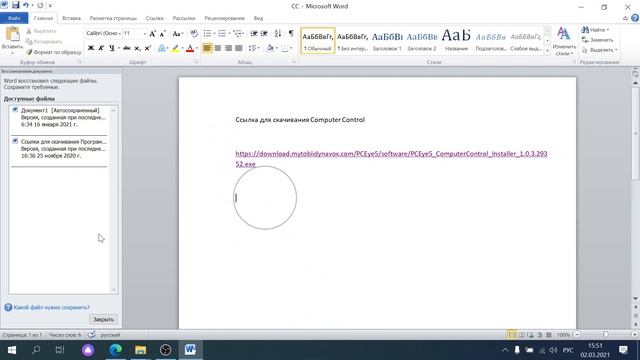The width and height of the screenshot is (640, 360).
Task: Click Заменить to replace text
Action: 598,40
